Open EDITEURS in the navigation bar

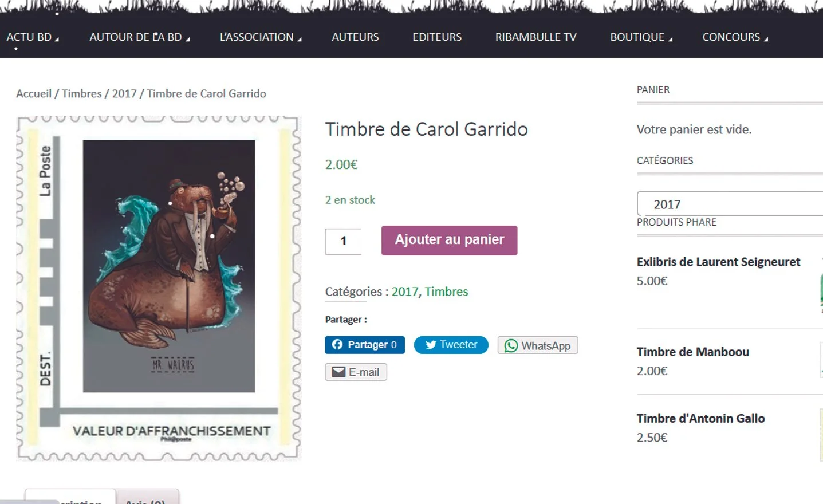pyautogui.click(x=437, y=37)
